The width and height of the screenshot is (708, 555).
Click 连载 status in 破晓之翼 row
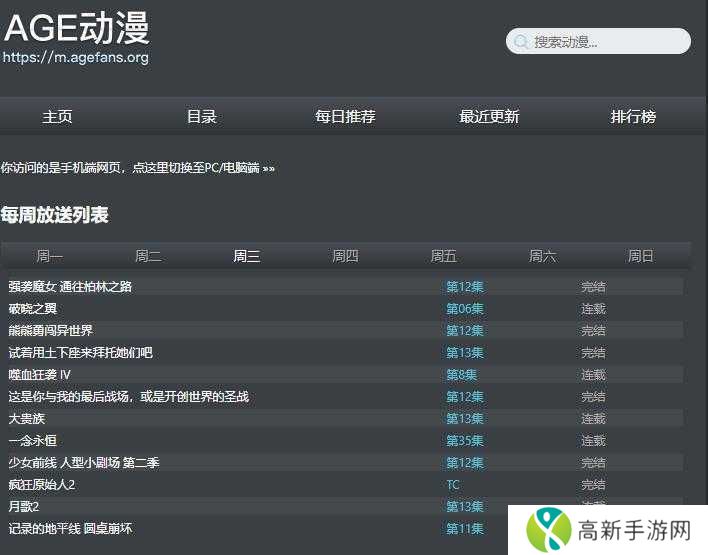click(x=593, y=309)
